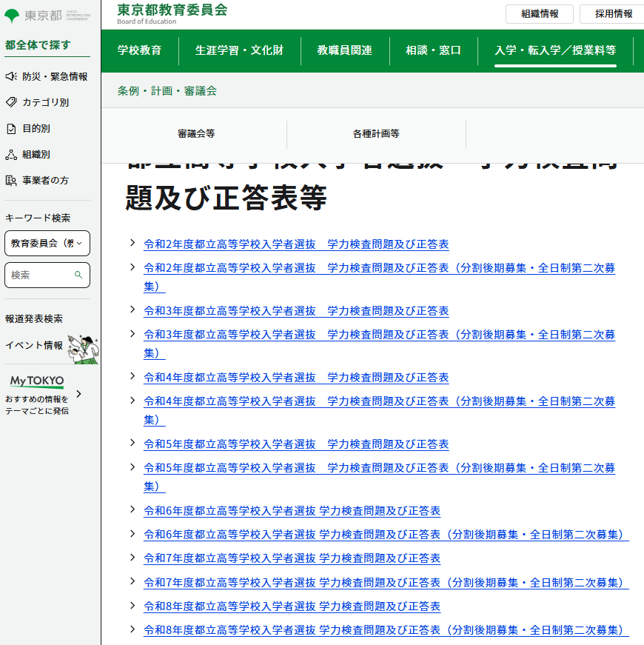Click the chevron before 令和8年度 学力検査問題及び正答表
This screenshot has width=644, height=645.
point(133,605)
